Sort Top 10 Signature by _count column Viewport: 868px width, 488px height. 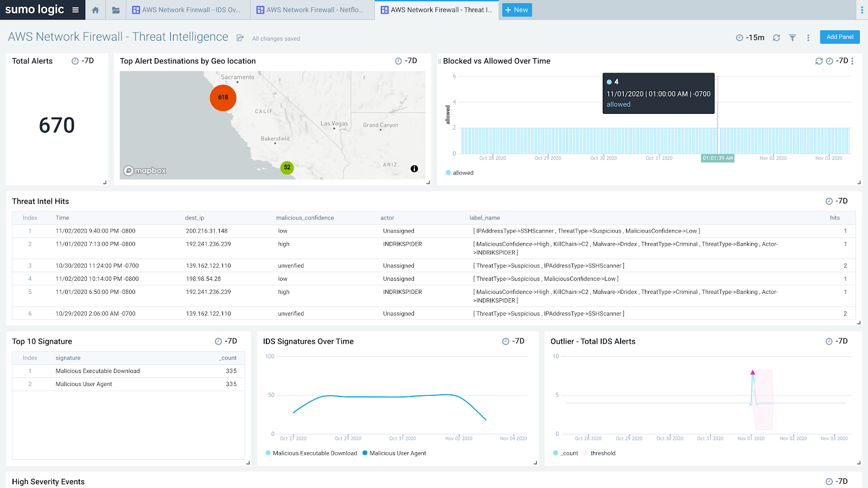tap(228, 358)
